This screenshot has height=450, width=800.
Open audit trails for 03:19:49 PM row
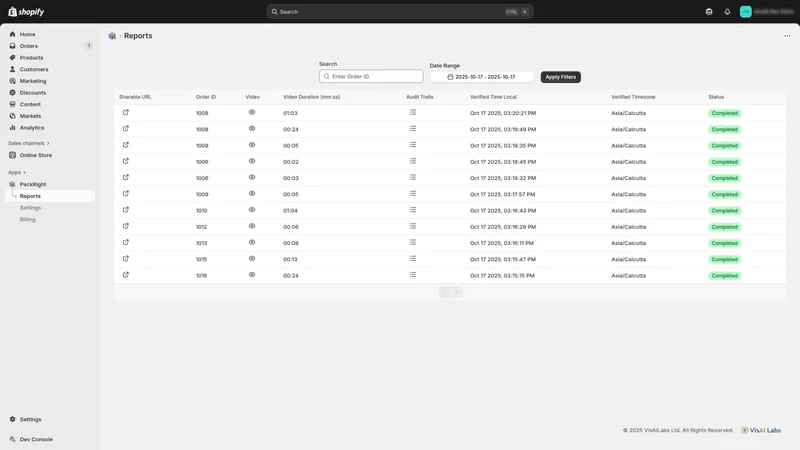click(x=413, y=129)
